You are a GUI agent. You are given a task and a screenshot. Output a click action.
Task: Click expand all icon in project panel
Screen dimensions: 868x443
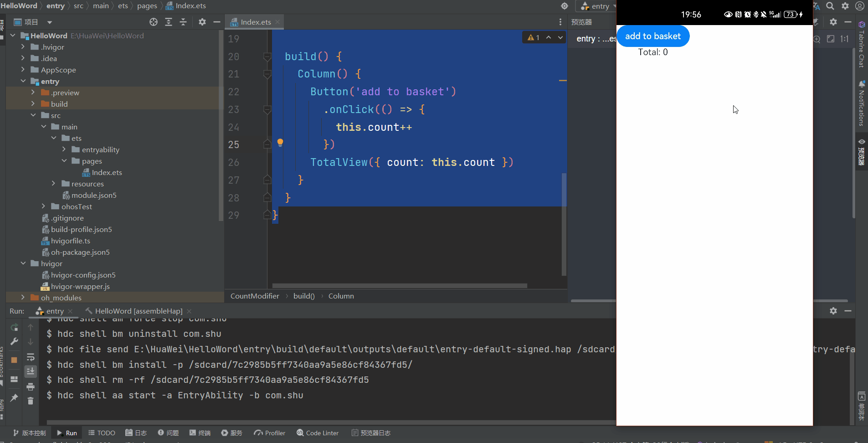click(169, 22)
